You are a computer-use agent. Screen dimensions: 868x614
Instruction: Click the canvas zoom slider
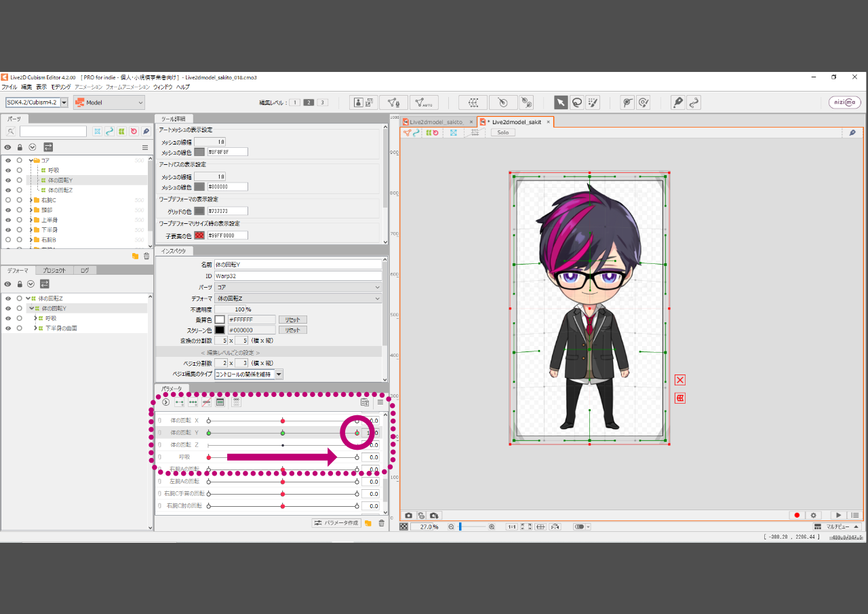[x=473, y=526]
